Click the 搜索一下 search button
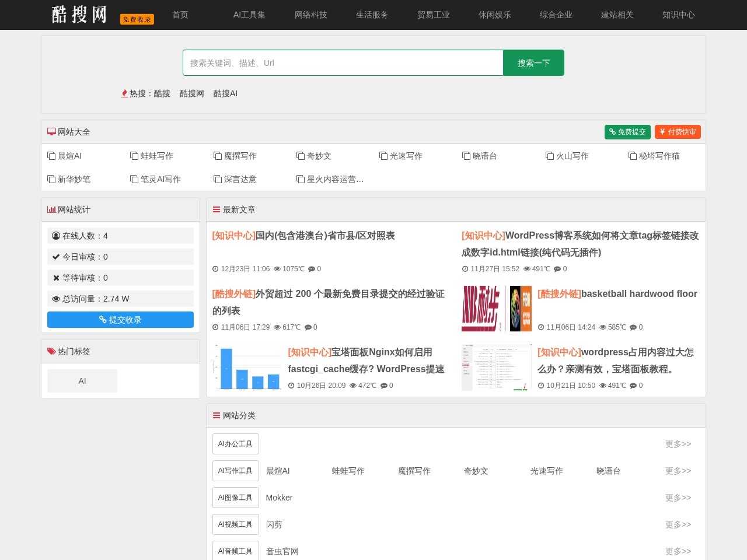Viewport: 747px width, 560px height. click(x=533, y=62)
